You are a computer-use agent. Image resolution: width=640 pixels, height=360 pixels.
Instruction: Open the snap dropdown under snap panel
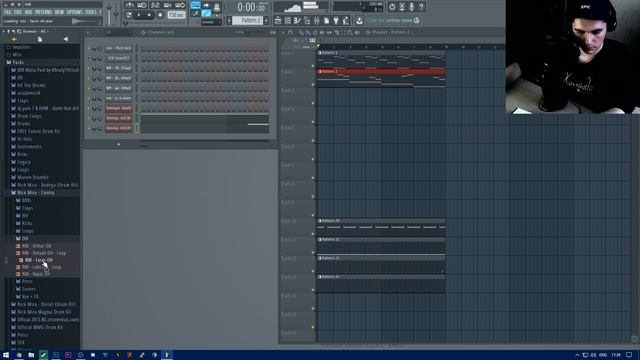[211, 22]
